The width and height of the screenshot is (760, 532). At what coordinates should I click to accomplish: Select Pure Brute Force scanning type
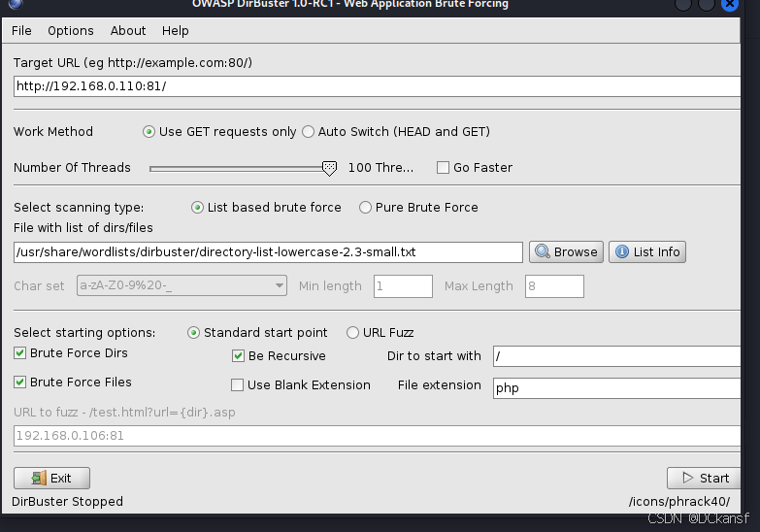pos(365,208)
